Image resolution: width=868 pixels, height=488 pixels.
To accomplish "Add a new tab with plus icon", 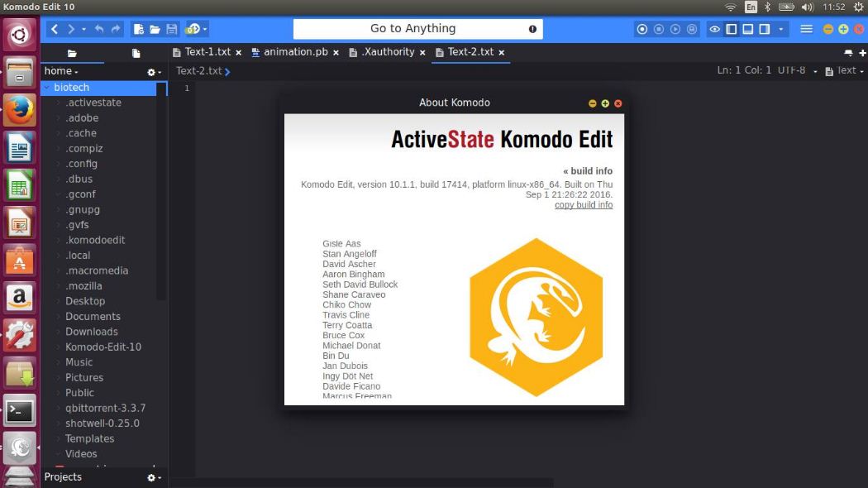I will (862, 53).
